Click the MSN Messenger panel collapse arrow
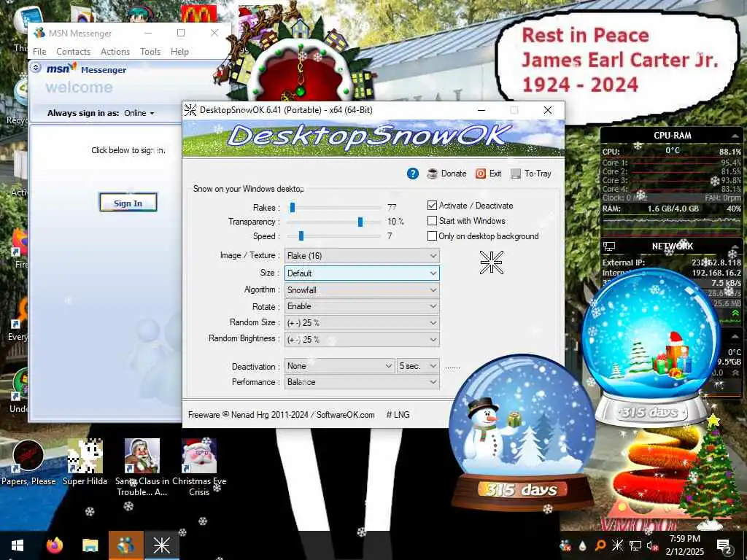747x560 pixels. [x=36, y=68]
